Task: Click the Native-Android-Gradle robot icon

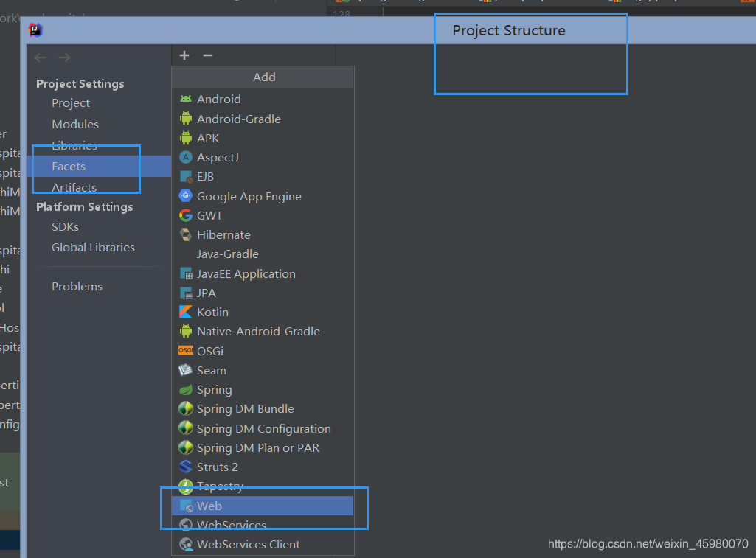Action: coord(186,331)
